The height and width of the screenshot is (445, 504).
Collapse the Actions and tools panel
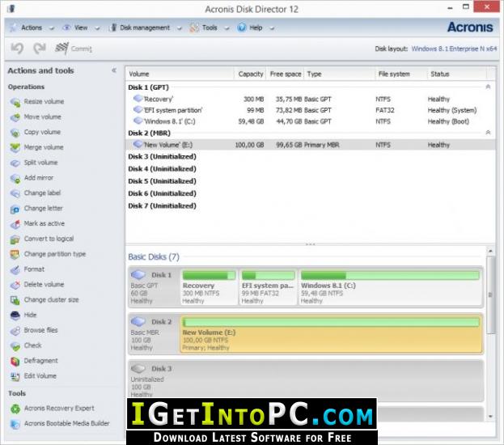[x=114, y=70]
